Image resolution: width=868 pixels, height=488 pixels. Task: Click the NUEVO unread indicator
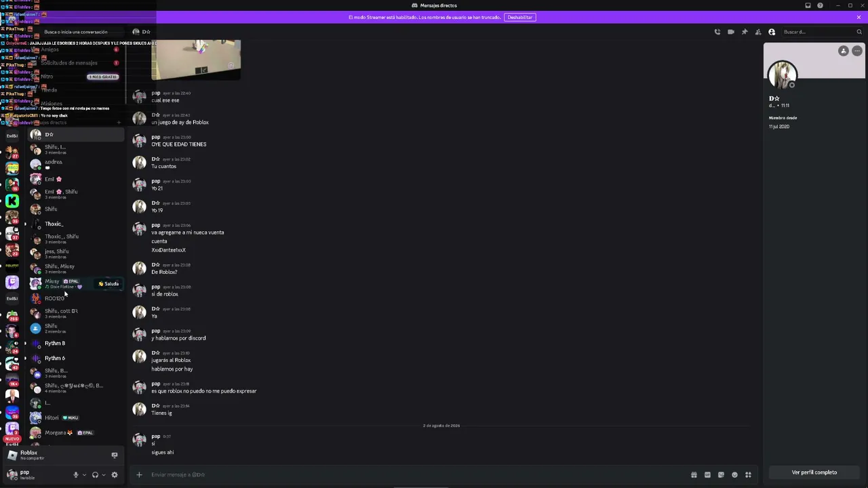[12, 439]
